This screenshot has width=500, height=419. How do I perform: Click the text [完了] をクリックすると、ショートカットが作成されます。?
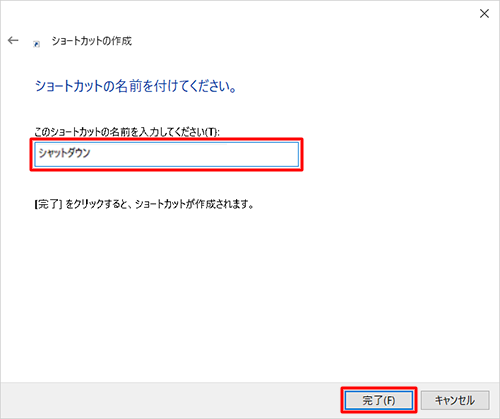[144, 204]
